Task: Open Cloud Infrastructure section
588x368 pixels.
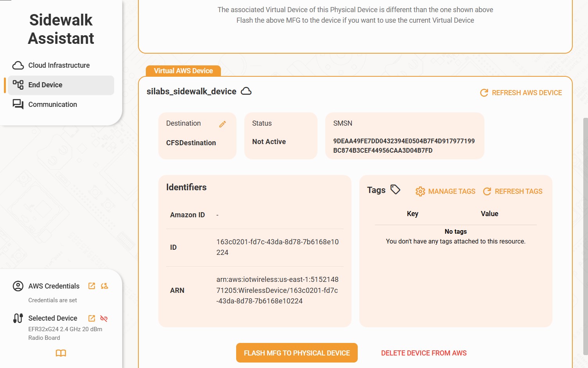Action: coord(59,65)
